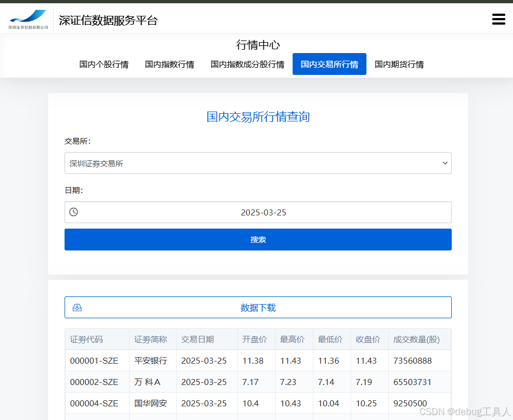Image resolution: width=513 pixels, height=420 pixels.
Task: Click the 成交数量(股) column header
Action: (x=420, y=339)
